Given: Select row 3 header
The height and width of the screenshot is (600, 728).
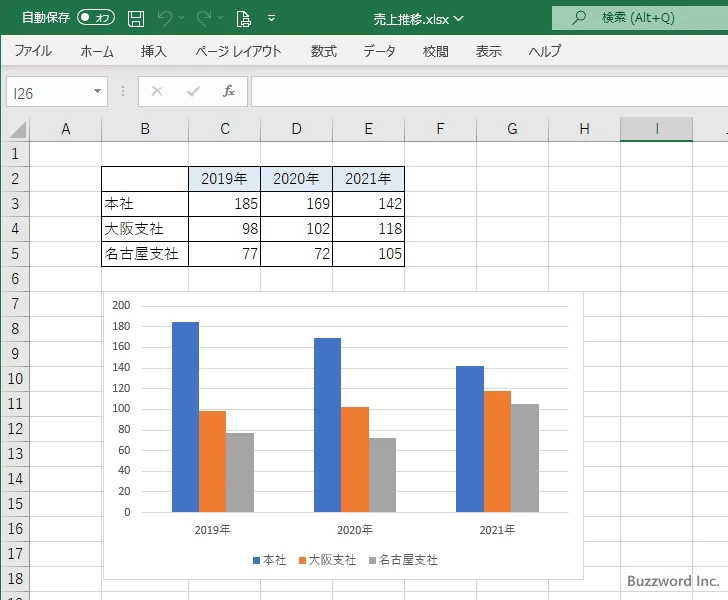Looking at the screenshot, I should [x=15, y=204].
